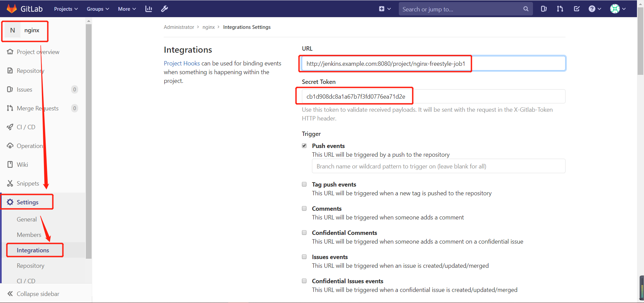Click the GitLab fox logo
The image size is (644, 303).
[x=12, y=9]
